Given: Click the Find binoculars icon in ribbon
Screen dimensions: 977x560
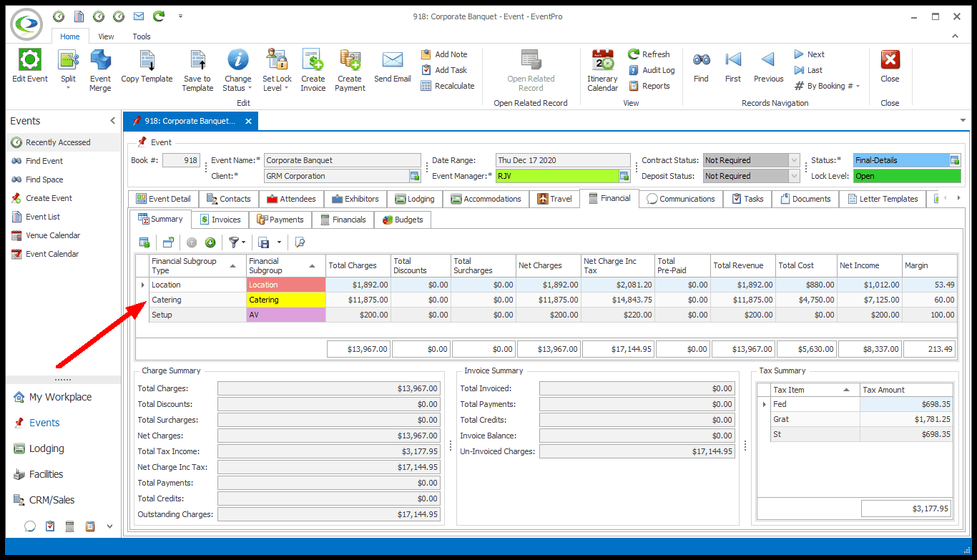Looking at the screenshot, I should [x=701, y=60].
